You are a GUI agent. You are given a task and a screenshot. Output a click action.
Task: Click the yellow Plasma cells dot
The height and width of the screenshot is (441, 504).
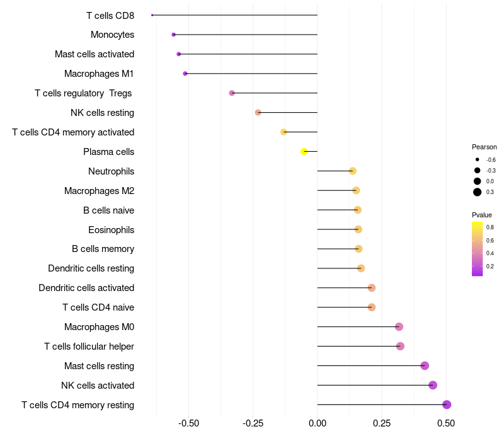tap(304, 151)
